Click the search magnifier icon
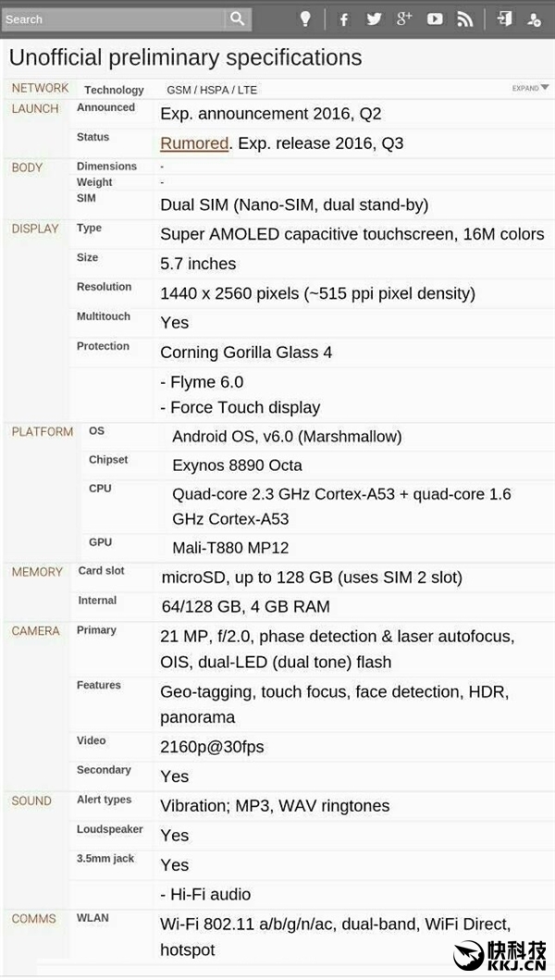The height and width of the screenshot is (980, 555). (238, 19)
